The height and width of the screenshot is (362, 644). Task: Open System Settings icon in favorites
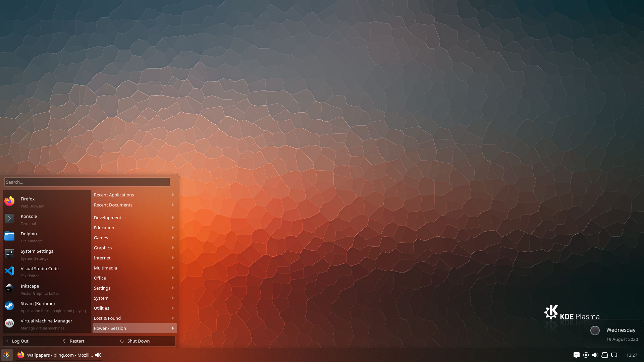tap(9, 253)
